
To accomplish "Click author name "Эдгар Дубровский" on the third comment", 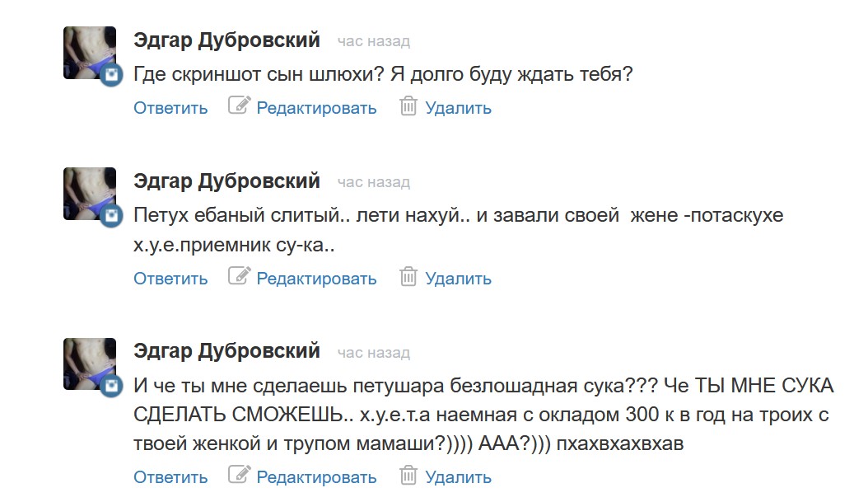I will coord(226,351).
